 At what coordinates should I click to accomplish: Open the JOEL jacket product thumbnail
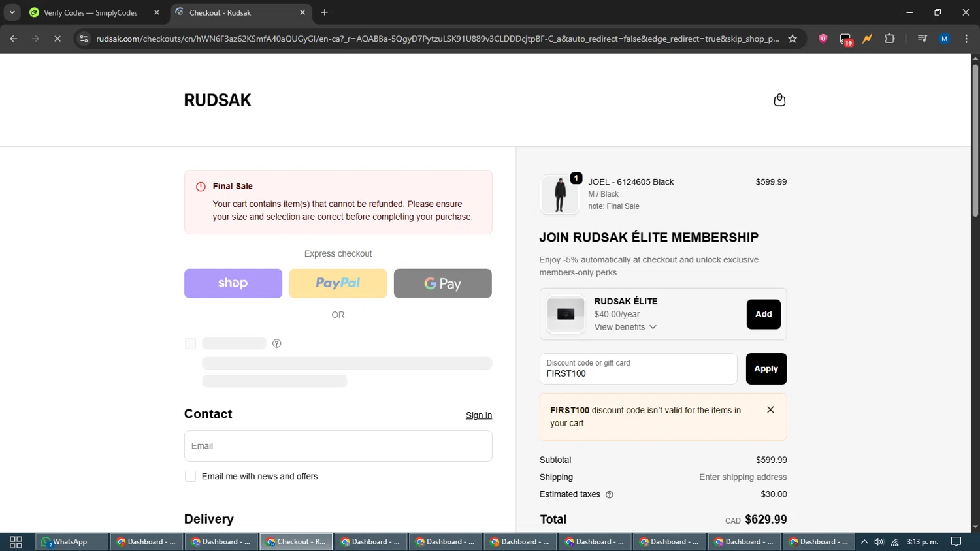point(560,195)
